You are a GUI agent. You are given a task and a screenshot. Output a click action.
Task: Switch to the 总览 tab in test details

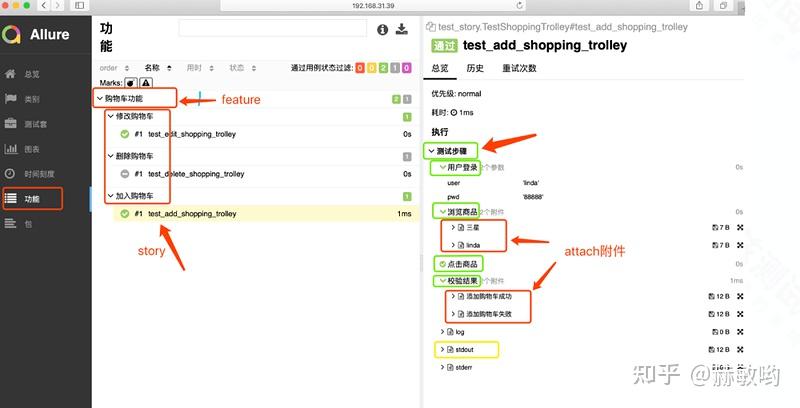click(x=440, y=68)
